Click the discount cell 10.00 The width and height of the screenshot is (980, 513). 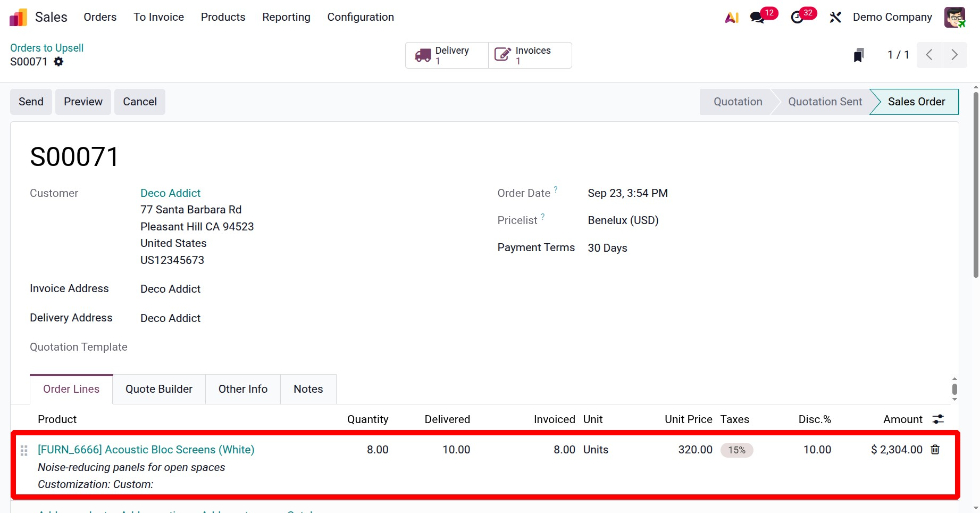817,450
